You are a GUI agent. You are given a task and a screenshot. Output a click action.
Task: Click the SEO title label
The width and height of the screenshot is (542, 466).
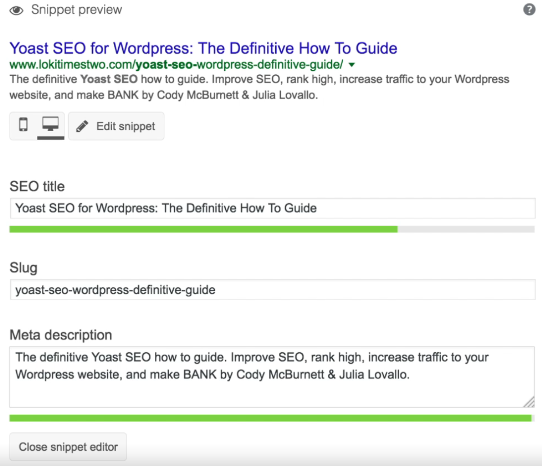37,186
